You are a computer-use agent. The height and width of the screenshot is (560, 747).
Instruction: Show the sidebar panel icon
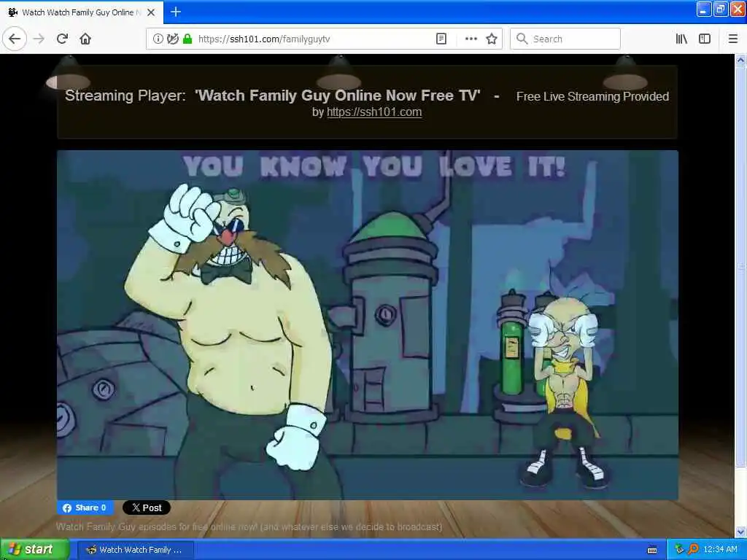click(705, 39)
